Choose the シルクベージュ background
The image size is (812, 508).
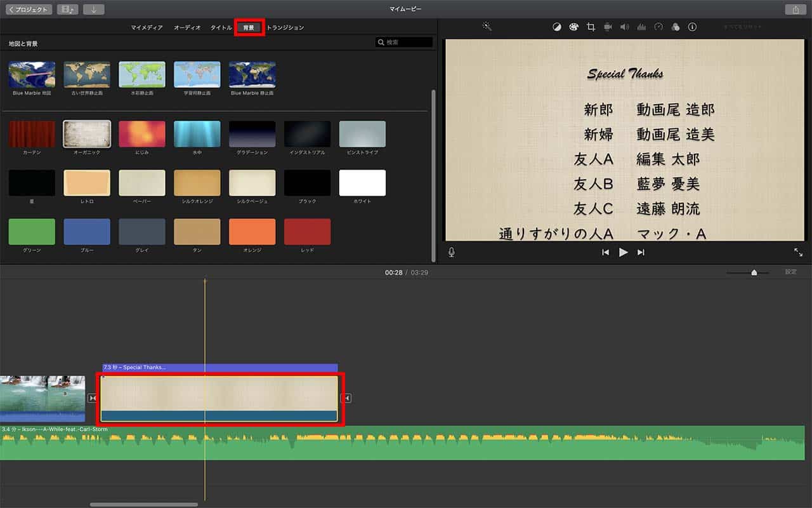click(x=252, y=183)
